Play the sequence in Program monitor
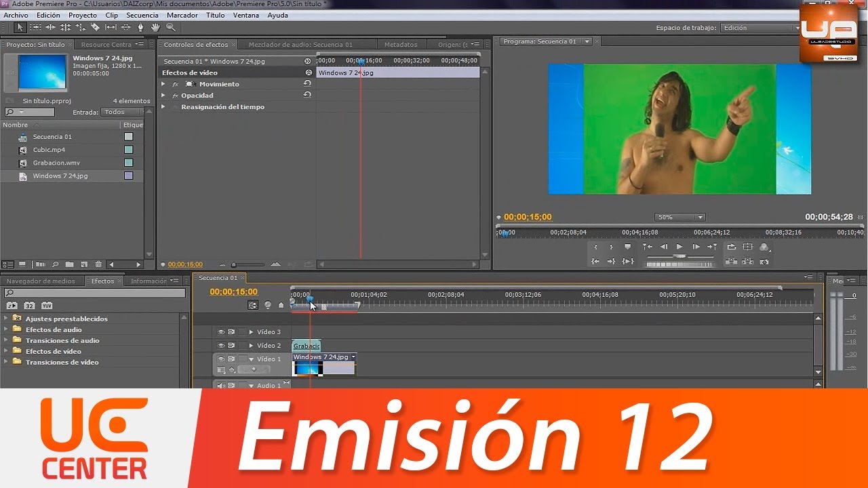 679,247
